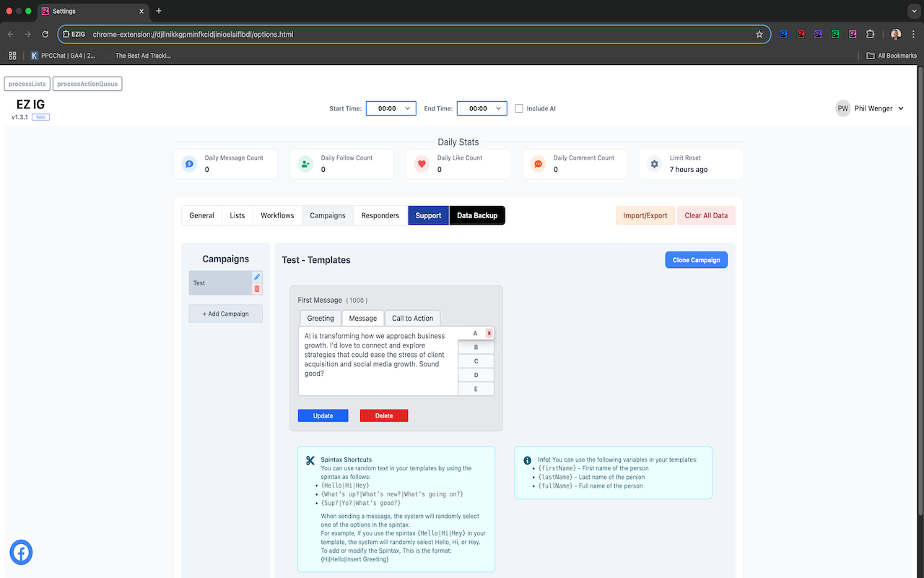The width and height of the screenshot is (924, 578).
Task: Click the purple EZ extension icon
Action: point(818,34)
